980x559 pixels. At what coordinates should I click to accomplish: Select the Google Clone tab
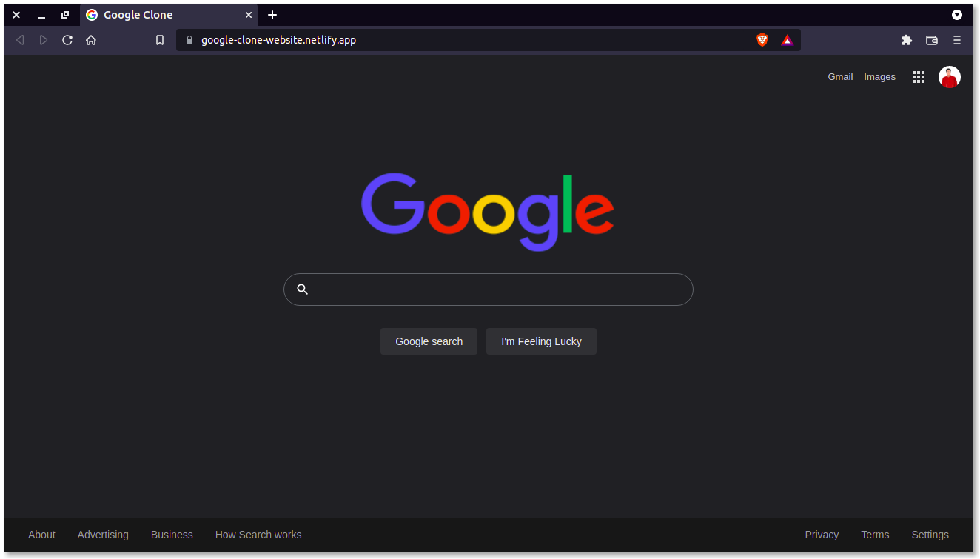[169, 15]
